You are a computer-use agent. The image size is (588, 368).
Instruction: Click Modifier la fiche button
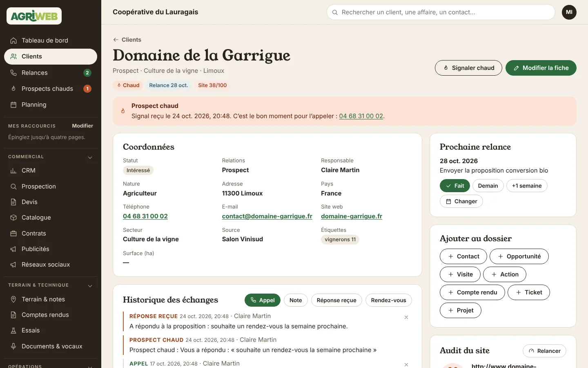[x=541, y=68]
